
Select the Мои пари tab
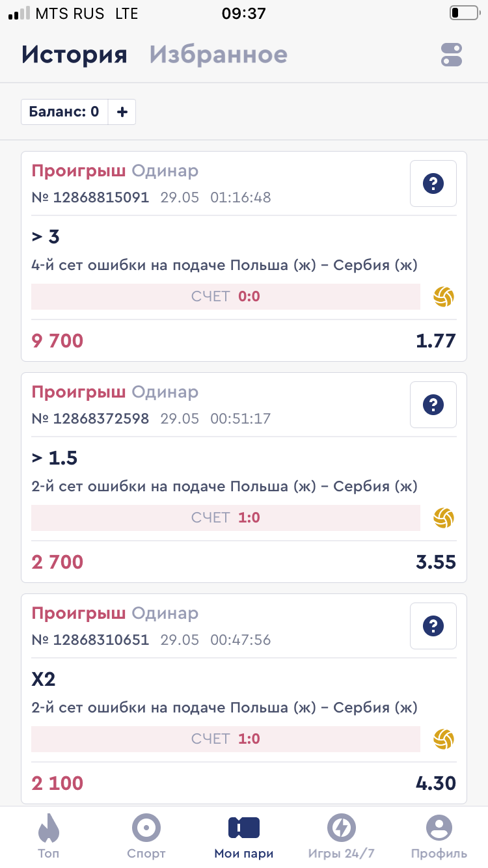coord(244,836)
